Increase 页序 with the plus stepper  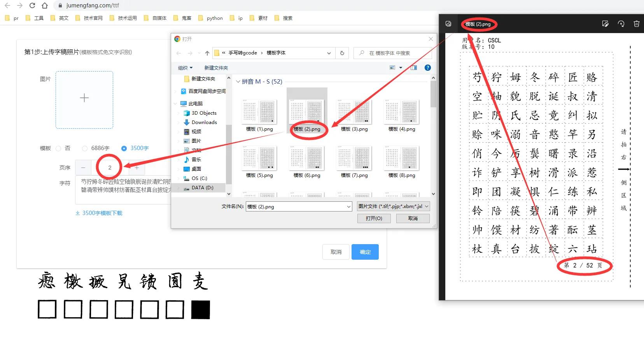coord(136,168)
